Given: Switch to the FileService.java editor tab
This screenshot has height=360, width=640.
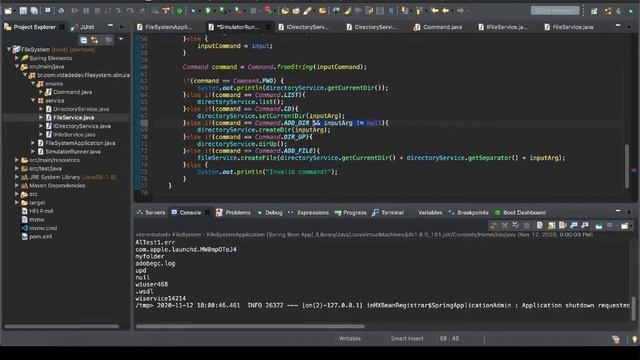Looking at the screenshot, I should pyautogui.click(x=569, y=27).
